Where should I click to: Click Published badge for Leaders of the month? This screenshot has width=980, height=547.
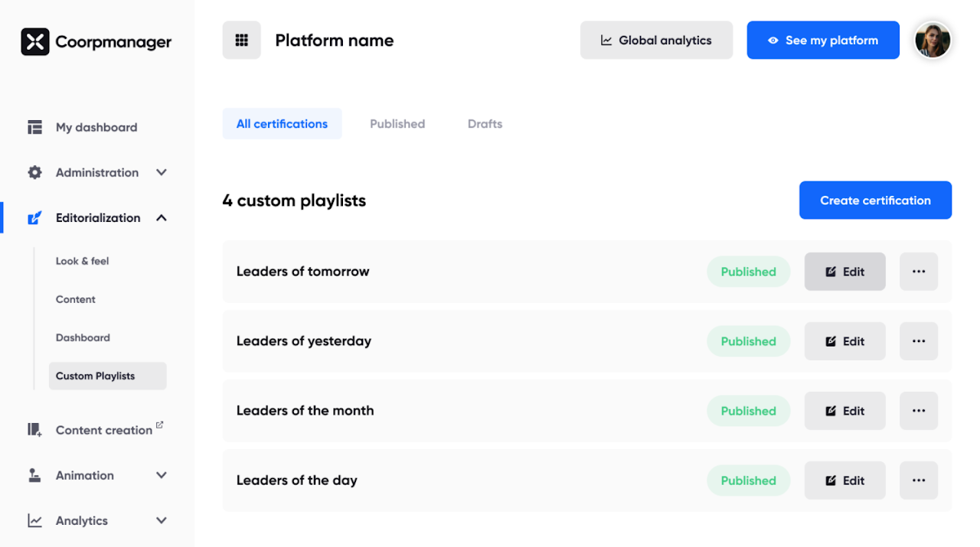[x=749, y=411]
